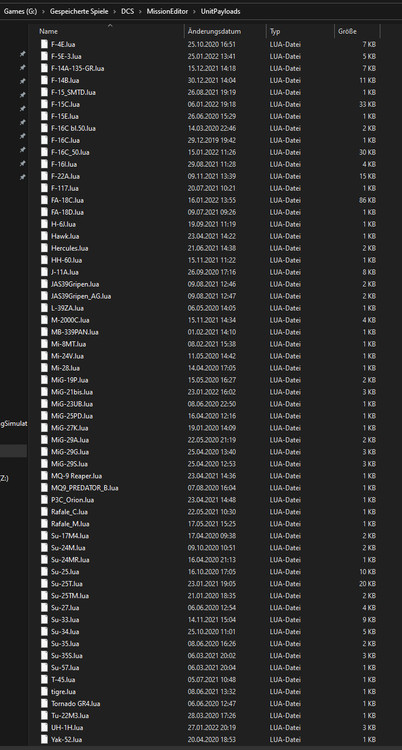Click the file icon of F-22A.lua
This screenshot has width=402, height=750.
click(x=45, y=176)
